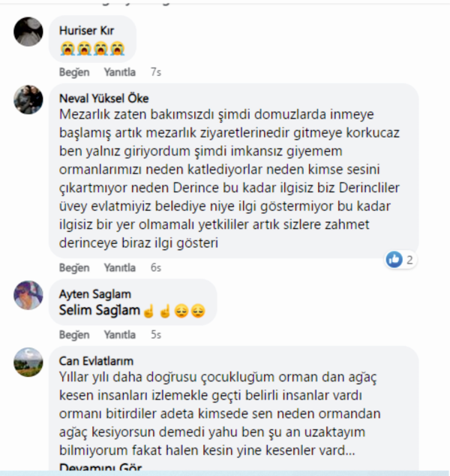This screenshot has width=450, height=476.
Task: Click the blue like reaction icon
Action: point(394,260)
